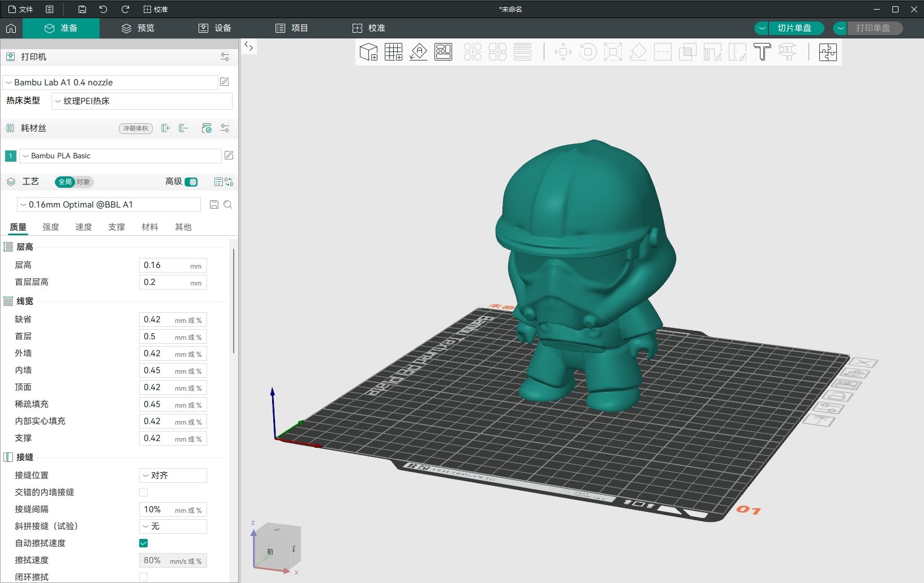This screenshot has height=583, width=924.
Task: Open 0.16mm Optimal process preset dropdown
Action: click(x=109, y=205)
